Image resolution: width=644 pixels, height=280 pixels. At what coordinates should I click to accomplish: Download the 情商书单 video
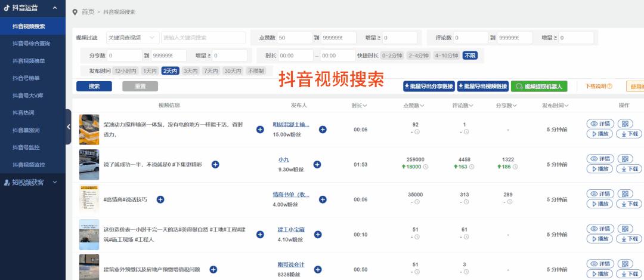coord(629,204)
